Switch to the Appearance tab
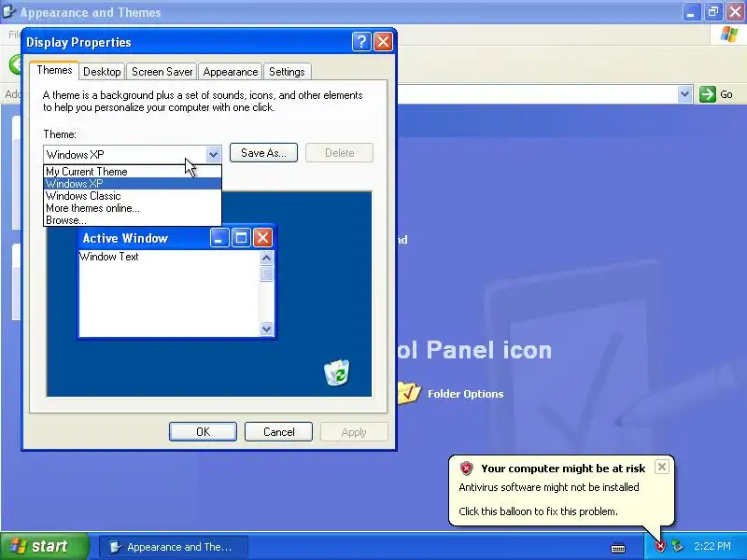 pos(230,72)
